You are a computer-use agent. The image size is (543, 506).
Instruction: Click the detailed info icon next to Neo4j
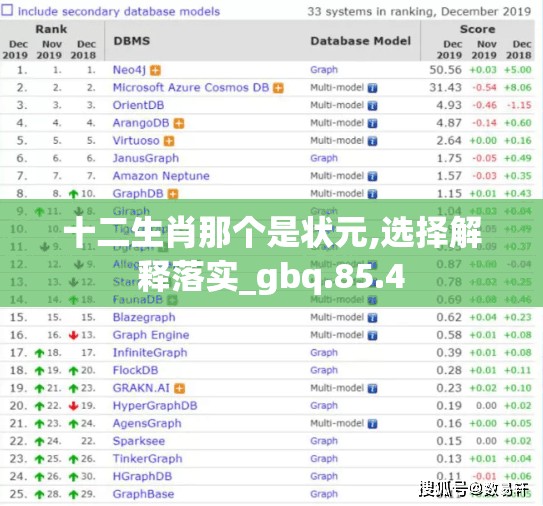(x=155, y=71)
